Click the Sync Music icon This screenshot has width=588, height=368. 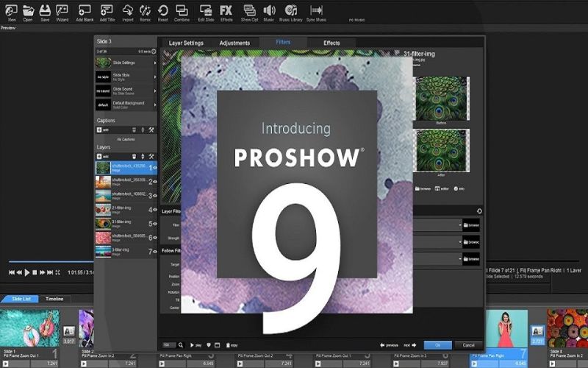[318, 12]
